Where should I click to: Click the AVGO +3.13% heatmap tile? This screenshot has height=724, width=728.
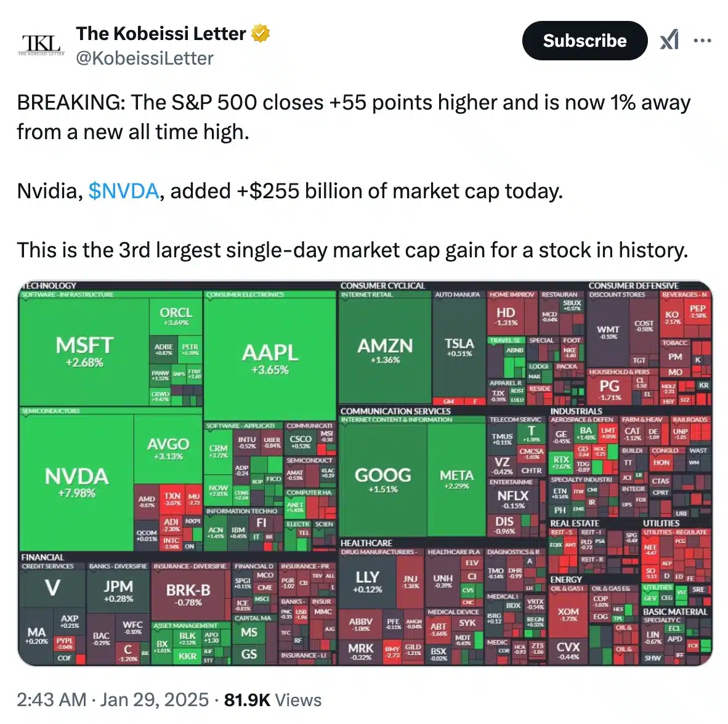coord(168,448)
